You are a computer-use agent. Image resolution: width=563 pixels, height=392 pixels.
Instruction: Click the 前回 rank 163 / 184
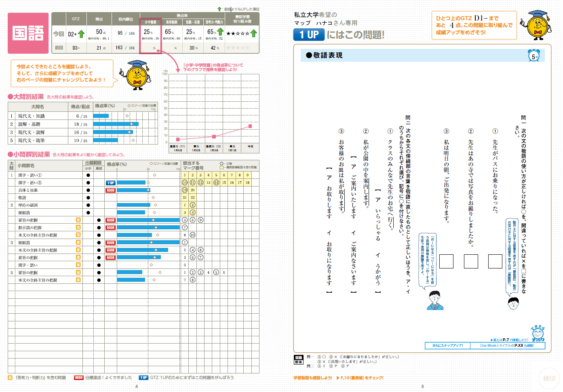tap(125, 48)
